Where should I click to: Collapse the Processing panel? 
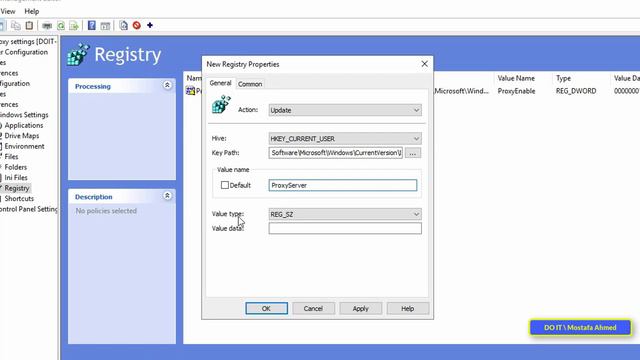click(167, 85)
